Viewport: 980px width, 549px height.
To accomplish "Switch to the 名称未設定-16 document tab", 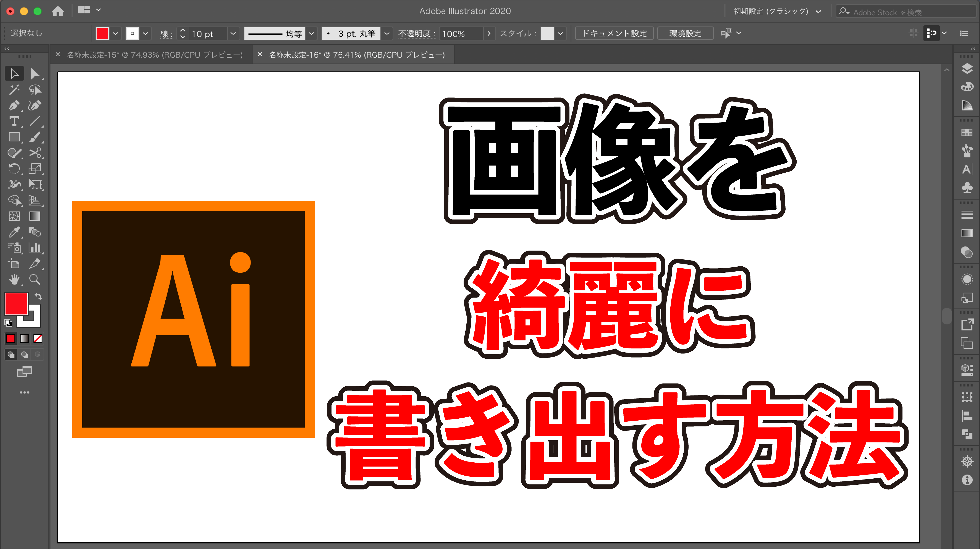I will [357, 55].
